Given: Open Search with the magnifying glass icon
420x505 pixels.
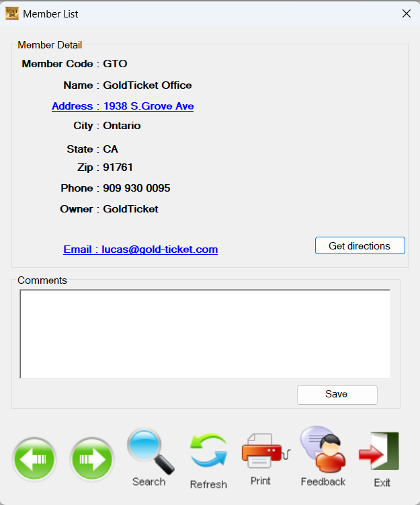Looking at the screenshot, I should (x=151, y=451).
